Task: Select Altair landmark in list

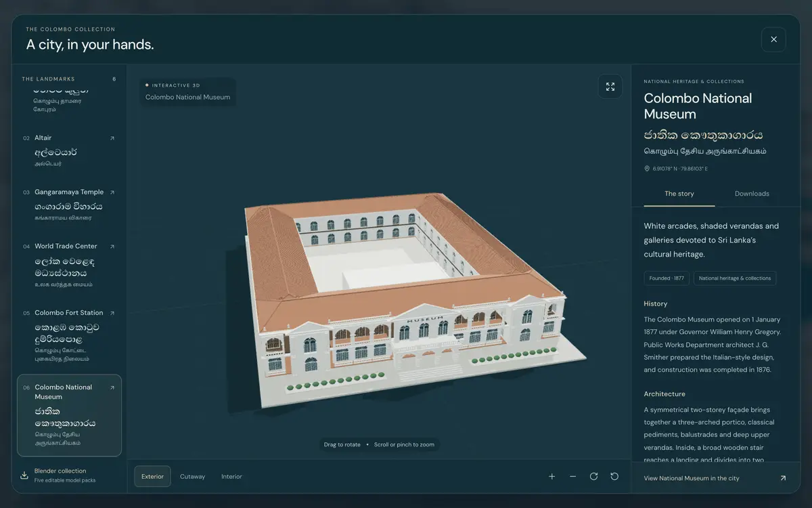Action: pos(69,150)
